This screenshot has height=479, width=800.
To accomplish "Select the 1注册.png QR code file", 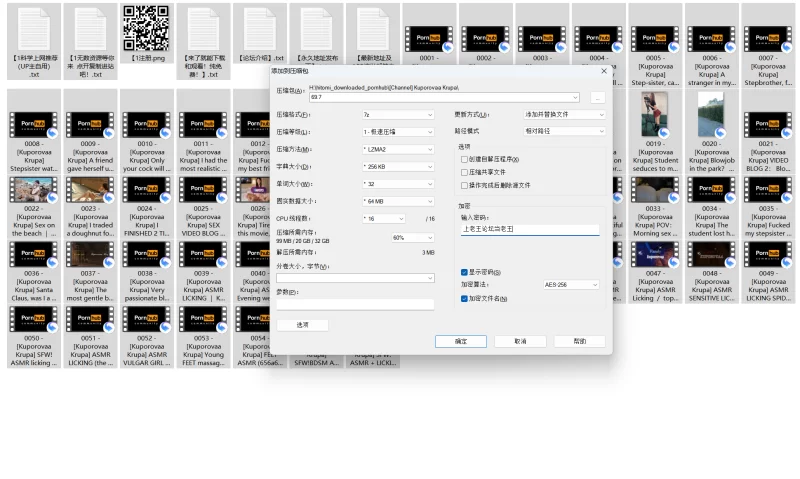I will tap(147, 33).
